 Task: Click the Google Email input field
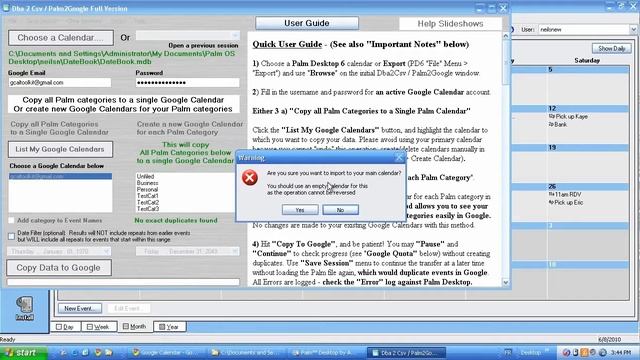point(60,82)
